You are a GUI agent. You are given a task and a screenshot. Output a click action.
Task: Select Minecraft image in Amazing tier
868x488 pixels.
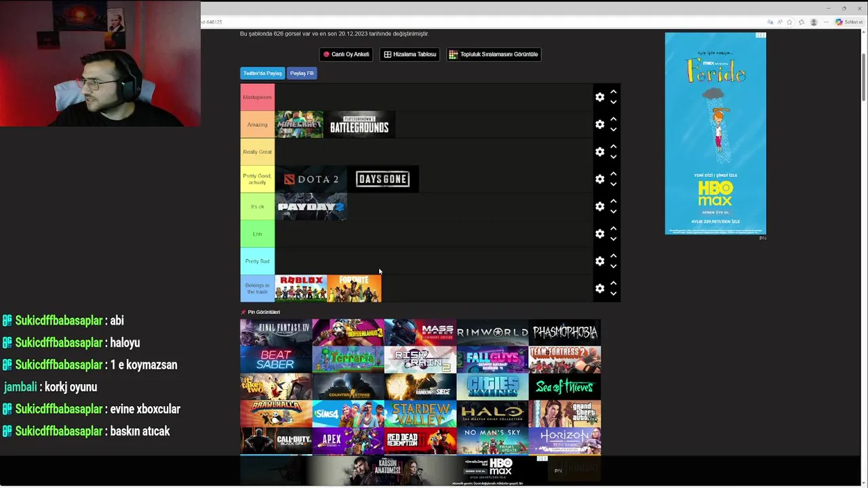click(299, 125)
